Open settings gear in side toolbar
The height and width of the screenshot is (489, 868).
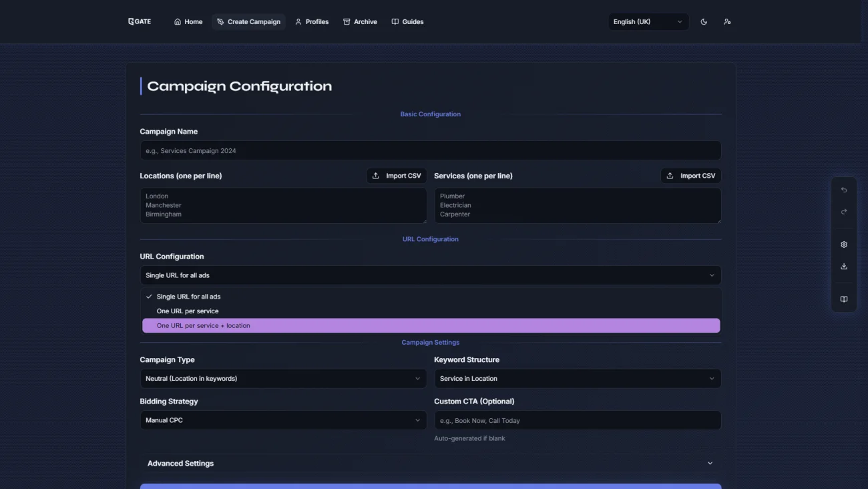tap(844, 244)
